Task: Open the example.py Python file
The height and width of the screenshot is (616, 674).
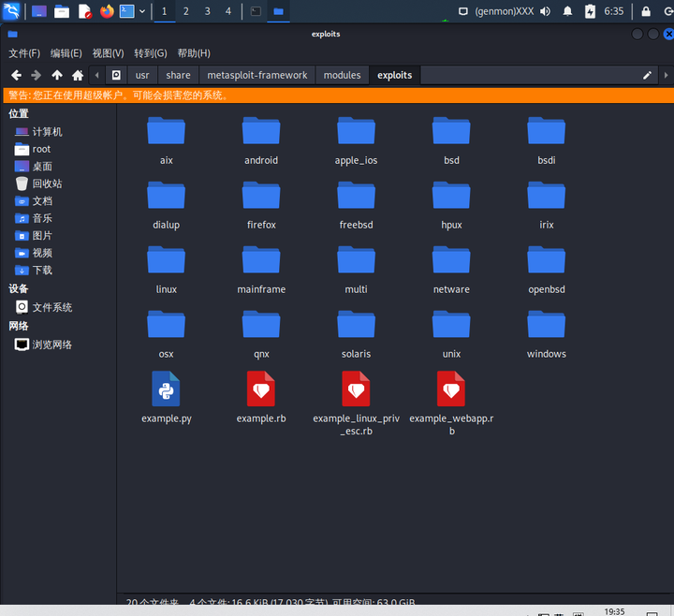Action: (167, 397)
